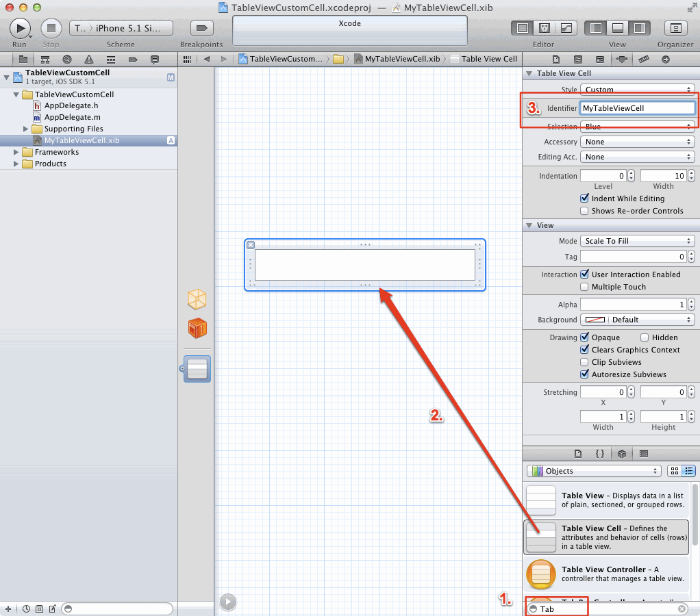Click the Identifier text field
Screen dimensions: 700x616
point(637,108)
